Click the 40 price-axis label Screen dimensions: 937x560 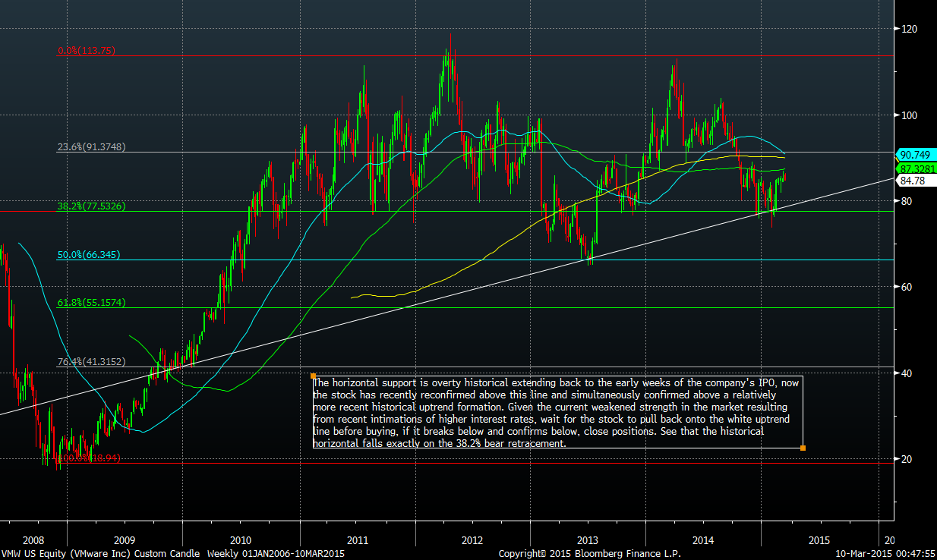pyautogui.click(x=907, y=373)
